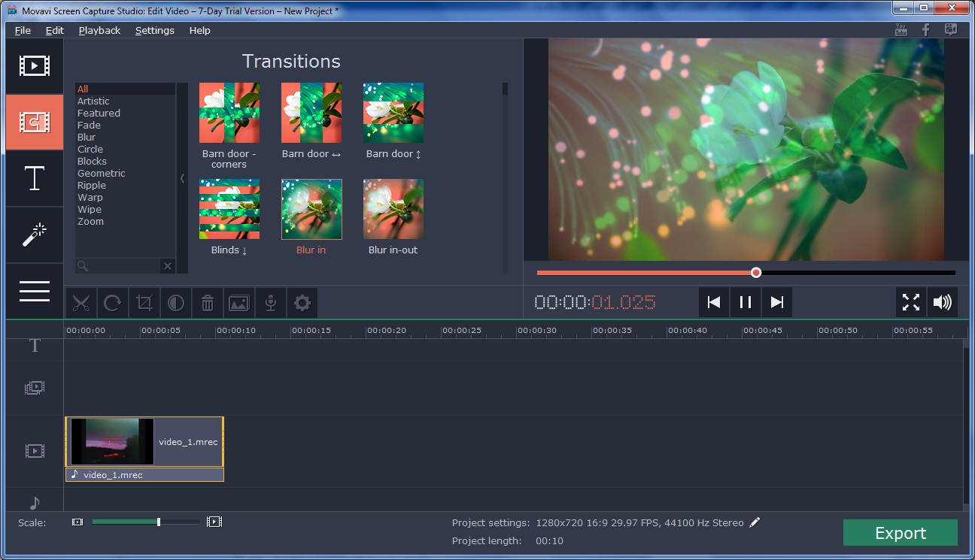Click the zoom out icon beside Scale
This screenshot has width=975, height=560.
[77, 522]
